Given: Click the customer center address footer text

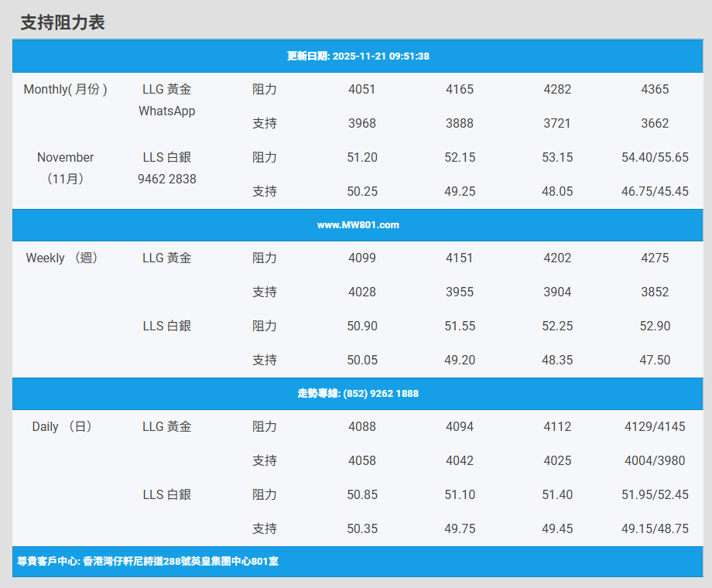Looking at the screenshot, I should point(148,561).
